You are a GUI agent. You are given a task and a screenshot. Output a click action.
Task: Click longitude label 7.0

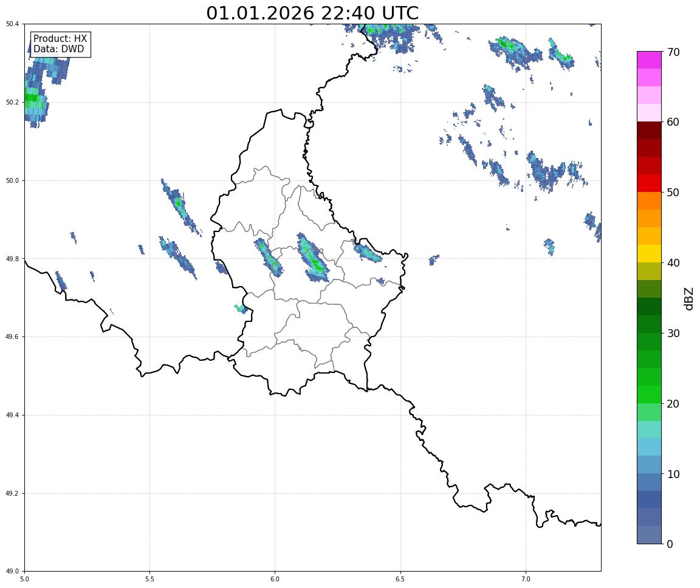point(526,579)
